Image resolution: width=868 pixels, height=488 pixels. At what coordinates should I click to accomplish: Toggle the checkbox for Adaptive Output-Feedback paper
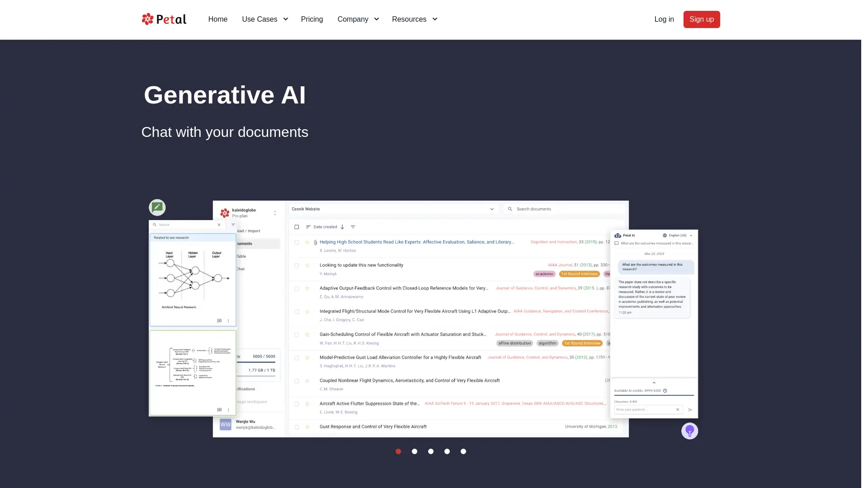coord(297,288)
